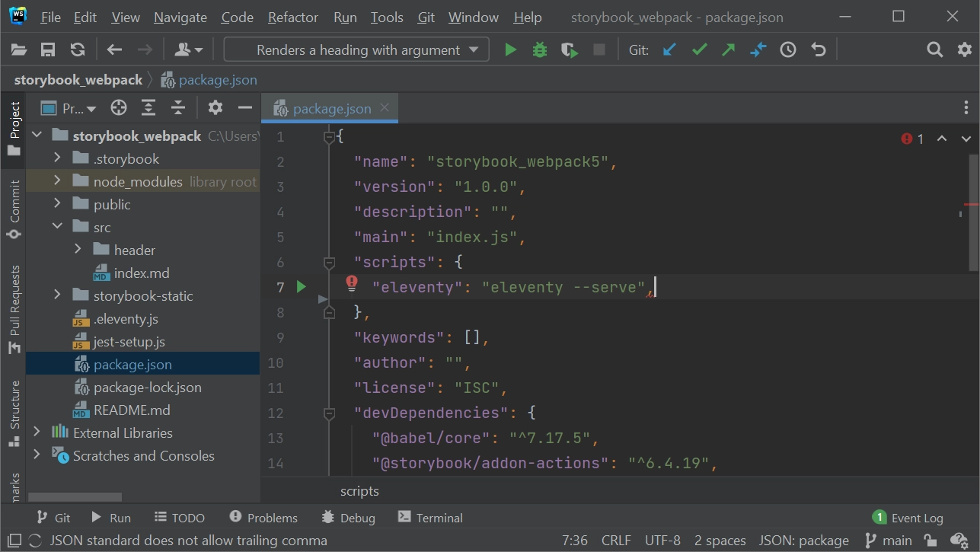980x552 pixels.
Task: Toggle the Pull Requests side tab
Action: pyautogui.click(x=14, y=308)
